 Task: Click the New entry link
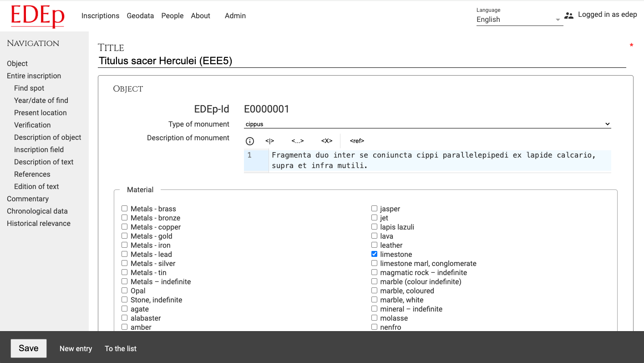click(x=76, y=348)
